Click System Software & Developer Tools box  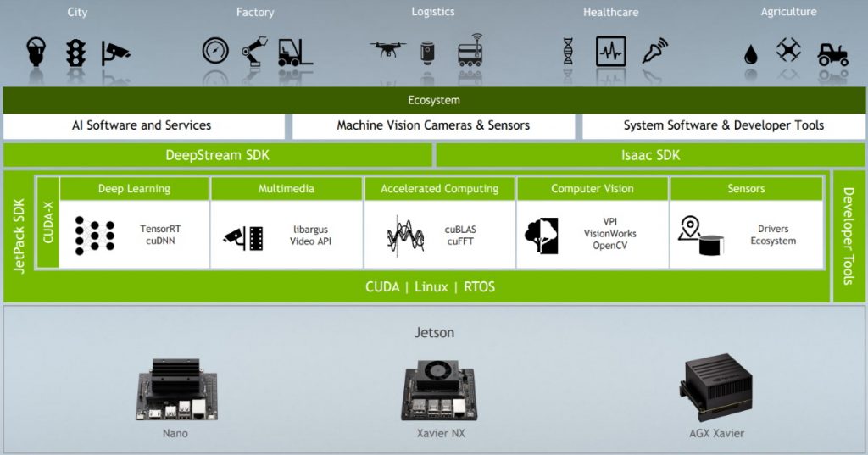coord(723,125)
